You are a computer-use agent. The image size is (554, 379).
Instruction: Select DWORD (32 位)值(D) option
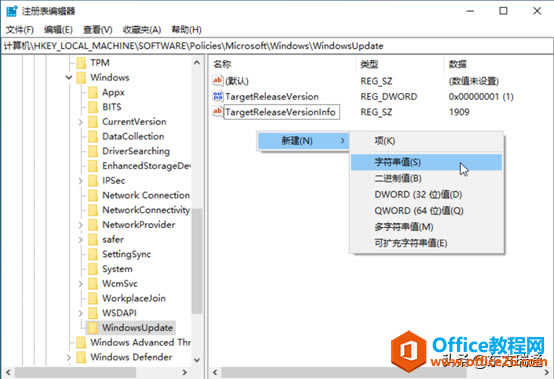tap(426, 195)
